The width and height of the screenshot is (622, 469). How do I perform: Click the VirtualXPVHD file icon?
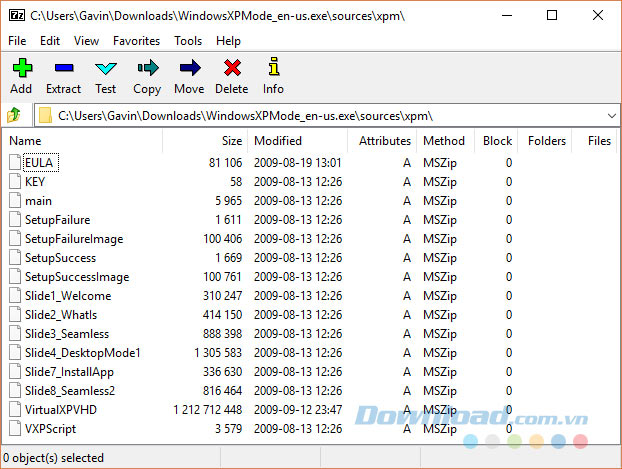[15, 409]
